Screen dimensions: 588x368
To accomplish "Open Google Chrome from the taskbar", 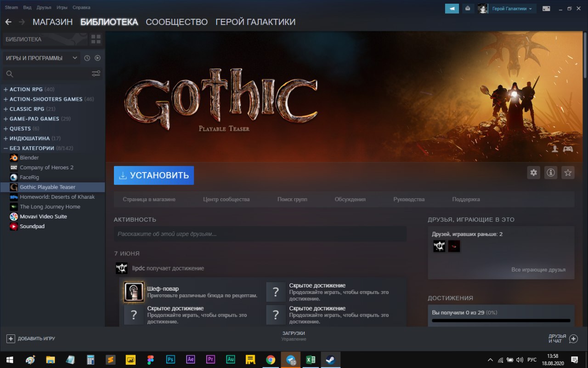I will coord(271,360).
